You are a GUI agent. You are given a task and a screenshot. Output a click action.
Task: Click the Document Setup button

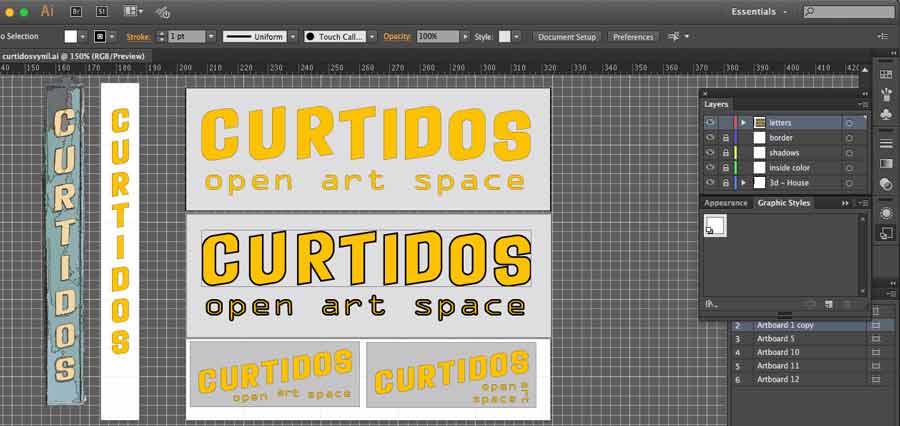coord(566,36)
